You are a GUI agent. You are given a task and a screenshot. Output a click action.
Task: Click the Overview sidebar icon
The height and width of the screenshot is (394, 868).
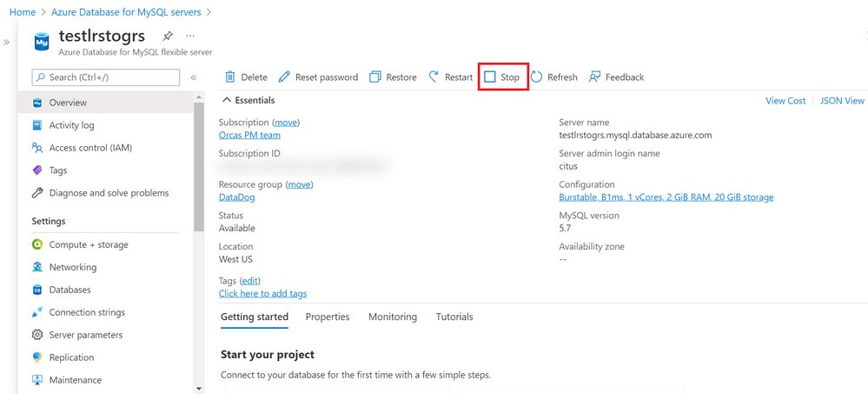point(37,103)
